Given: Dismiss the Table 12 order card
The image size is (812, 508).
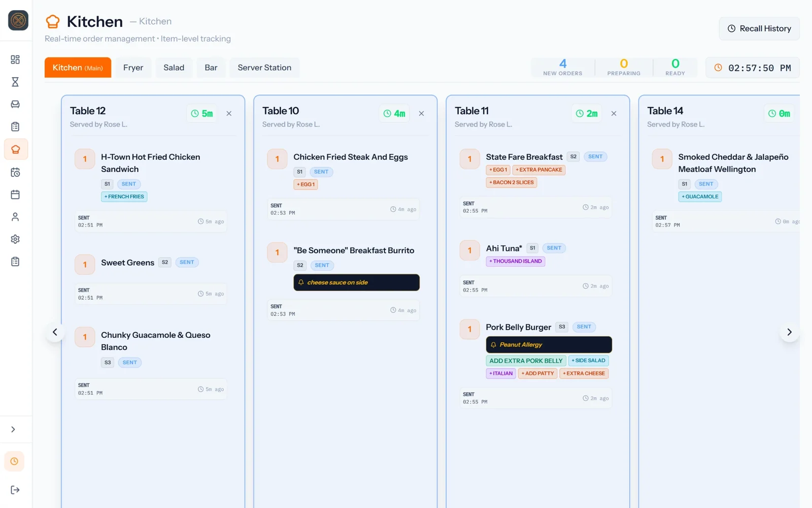Looking at the screenshot, I should point(229,113).
